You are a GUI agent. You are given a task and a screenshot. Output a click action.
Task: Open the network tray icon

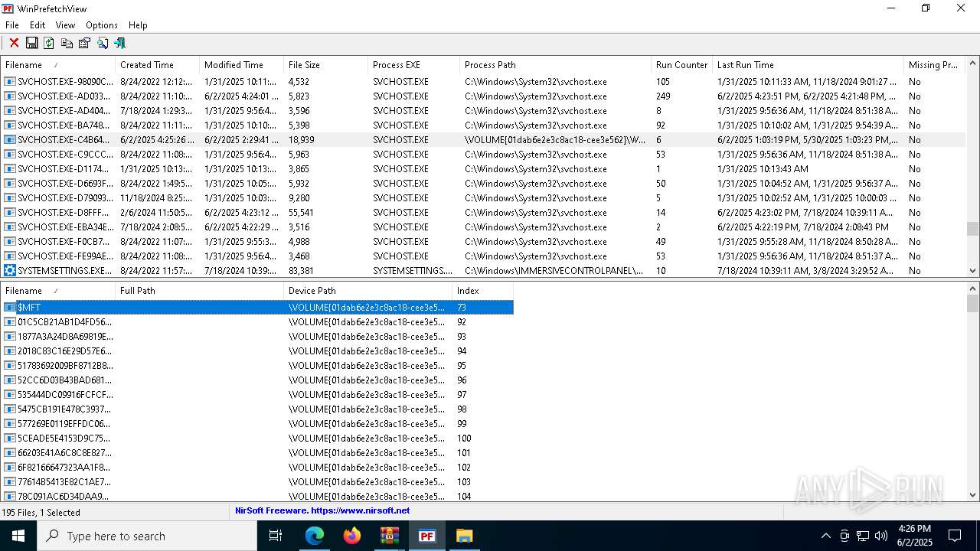[x=863, y=536]
